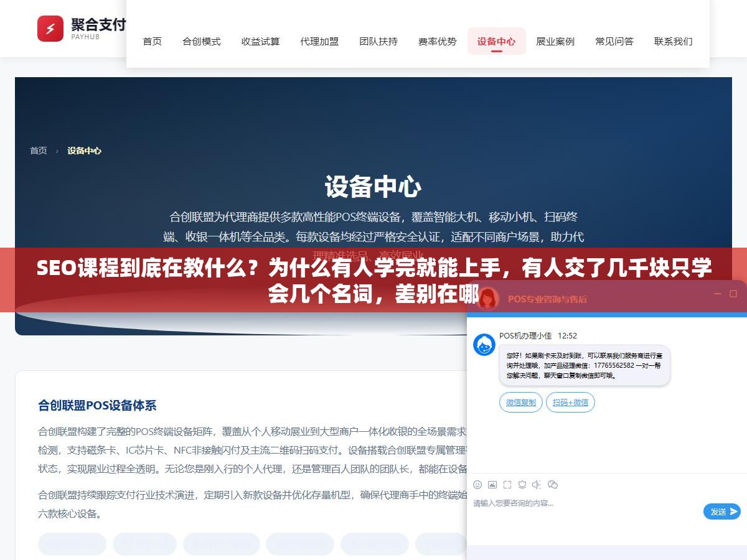Click the POS机办理小佳 agent avatar
Screen dimensions: 747x560
(484, 345)
